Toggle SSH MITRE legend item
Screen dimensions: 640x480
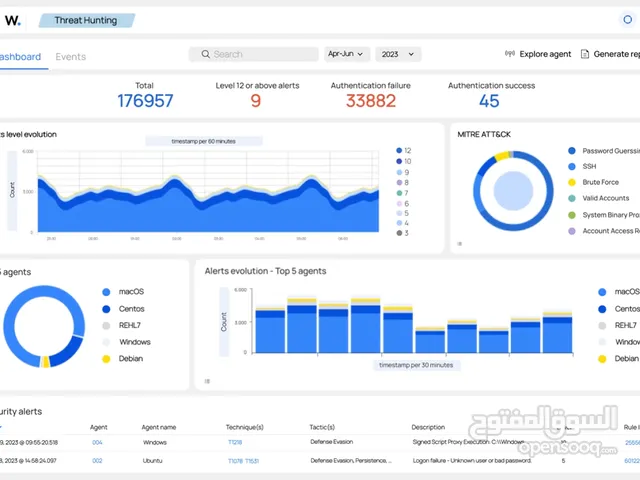582,167
